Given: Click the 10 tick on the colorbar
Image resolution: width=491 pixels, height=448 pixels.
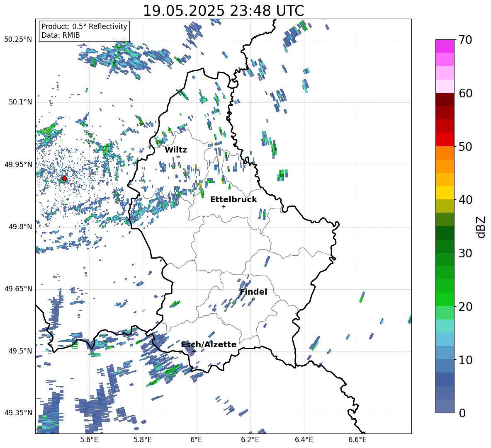Looking at the screenshot, I should [465, 360].
